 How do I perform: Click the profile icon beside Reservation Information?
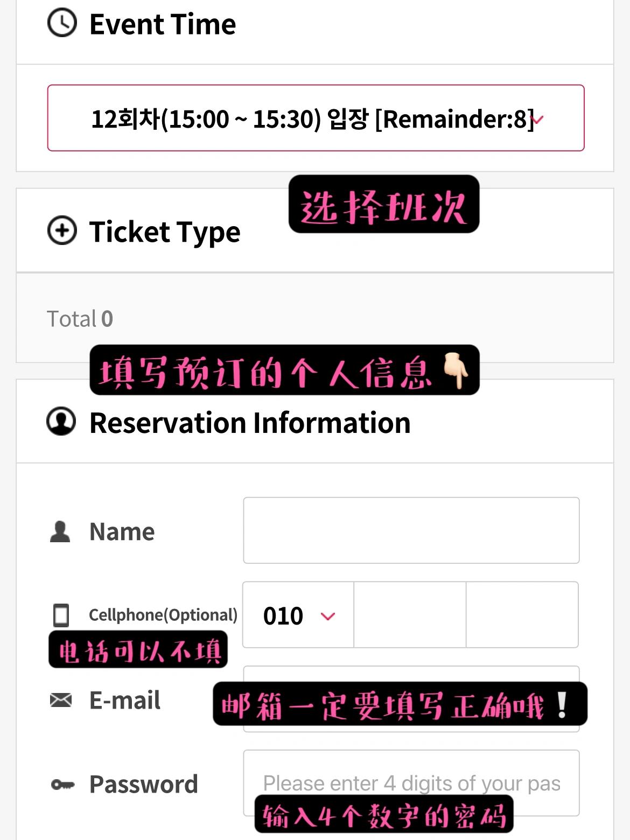[x=61, y=422]
